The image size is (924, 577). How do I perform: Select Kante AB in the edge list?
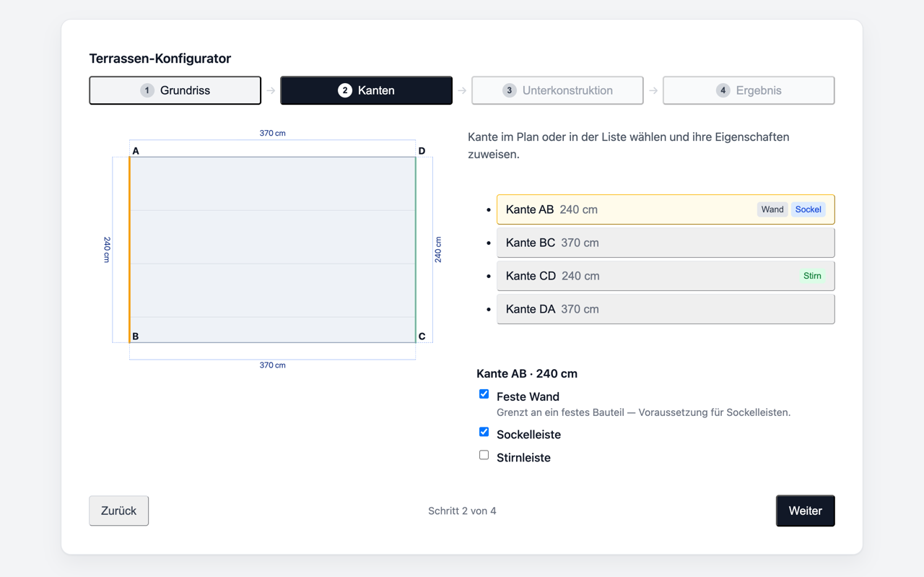tap(666, 209)
